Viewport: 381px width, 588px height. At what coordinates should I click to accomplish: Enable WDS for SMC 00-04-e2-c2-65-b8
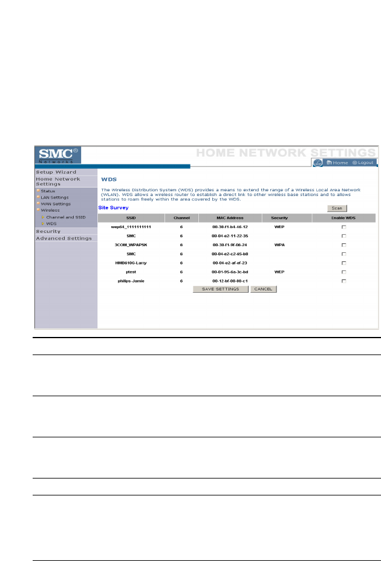click(x=344, y=254)
